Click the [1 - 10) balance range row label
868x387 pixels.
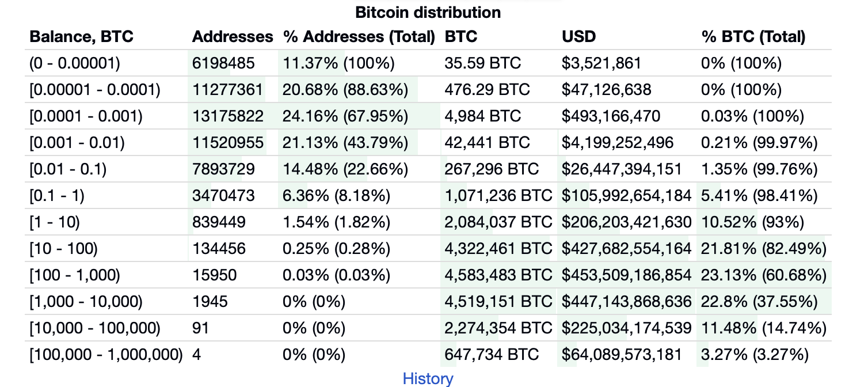point(55,222)
